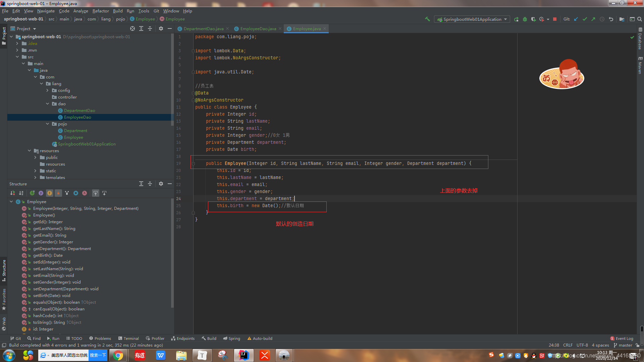Image resolution: width=644 pixels, height=362 pixels.
Task: Run with the profiler icon
Action: tap(541, 19)
